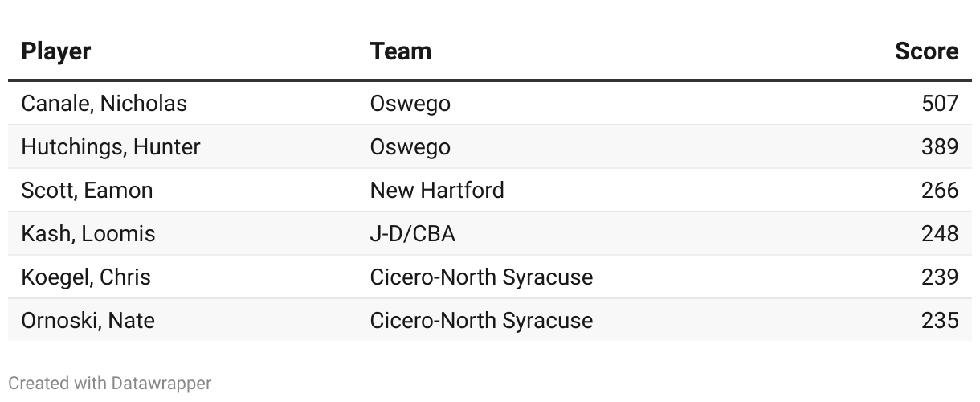
Task: Click the New Hartford team cell
Action: click(437, 191)
